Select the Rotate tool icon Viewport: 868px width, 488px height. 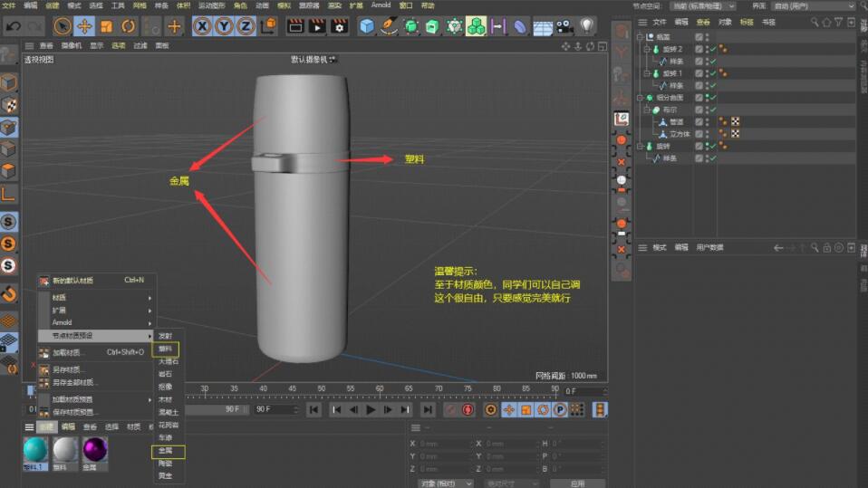coord(129,26)
